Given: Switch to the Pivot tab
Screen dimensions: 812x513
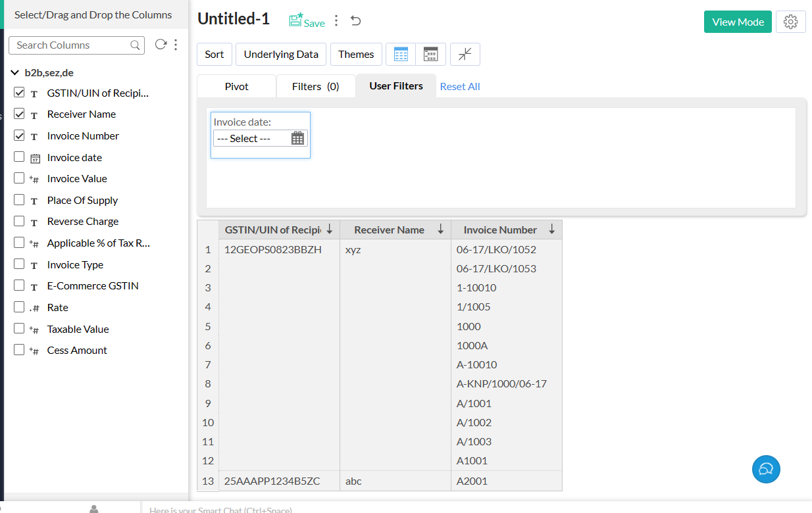Looking at the screenshot, I should (237, 86).
